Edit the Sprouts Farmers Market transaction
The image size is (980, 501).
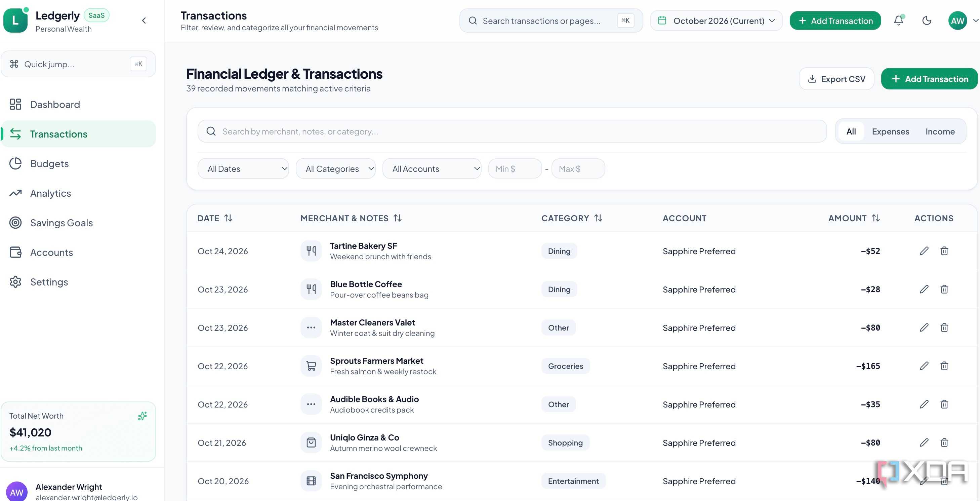coord(924,366)
